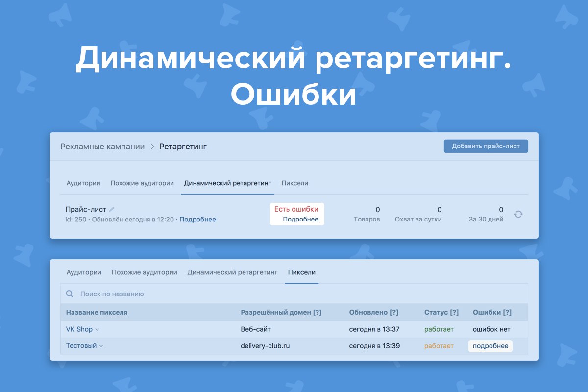The height and width of the screenshot is (392, 588).
Task: Switch to Аудитории tab in upper panel
Action: click(x=83, y=183)
